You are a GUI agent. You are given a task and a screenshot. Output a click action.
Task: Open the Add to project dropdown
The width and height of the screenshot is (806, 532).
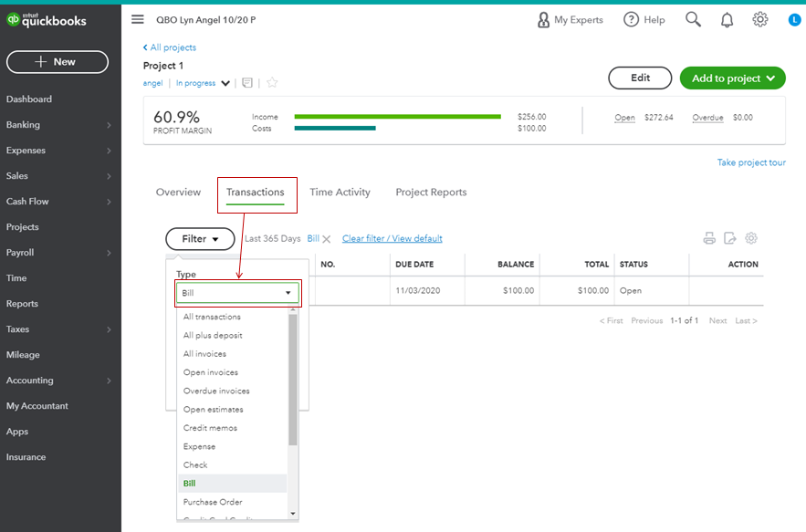tap(732, 78)
